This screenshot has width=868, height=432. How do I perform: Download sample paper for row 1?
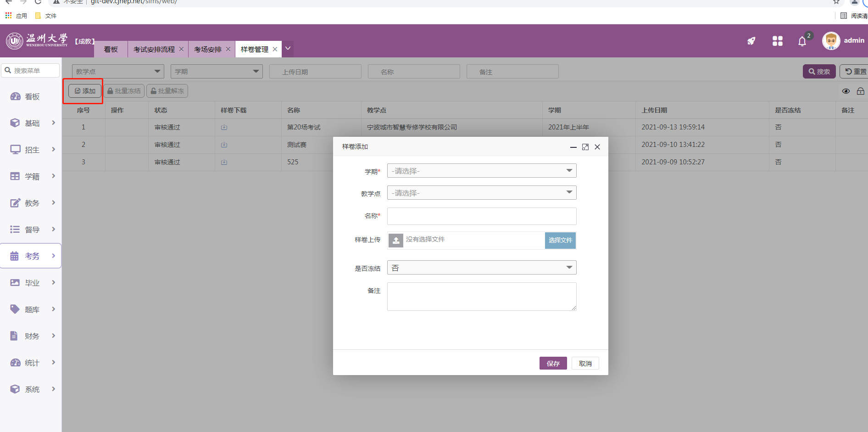[x=224, y=127]
